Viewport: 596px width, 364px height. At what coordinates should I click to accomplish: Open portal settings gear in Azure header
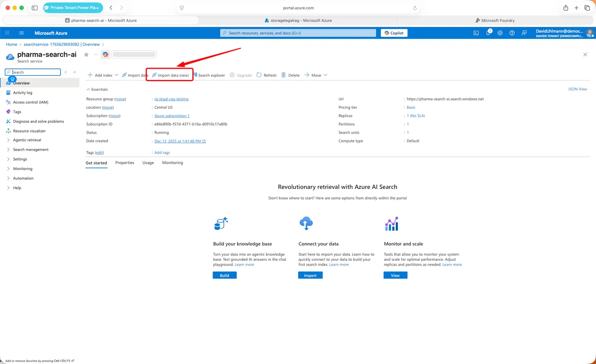tap(500, 33)
